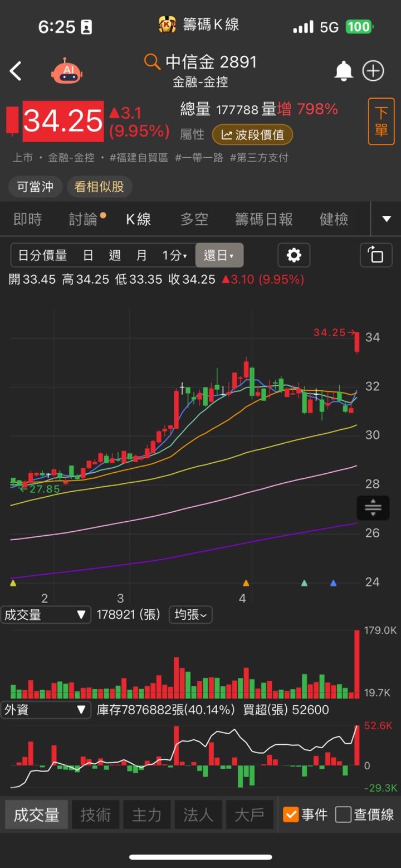401x868 pixels.
Task: Select 週 weekly period
Action: [115, 255]
